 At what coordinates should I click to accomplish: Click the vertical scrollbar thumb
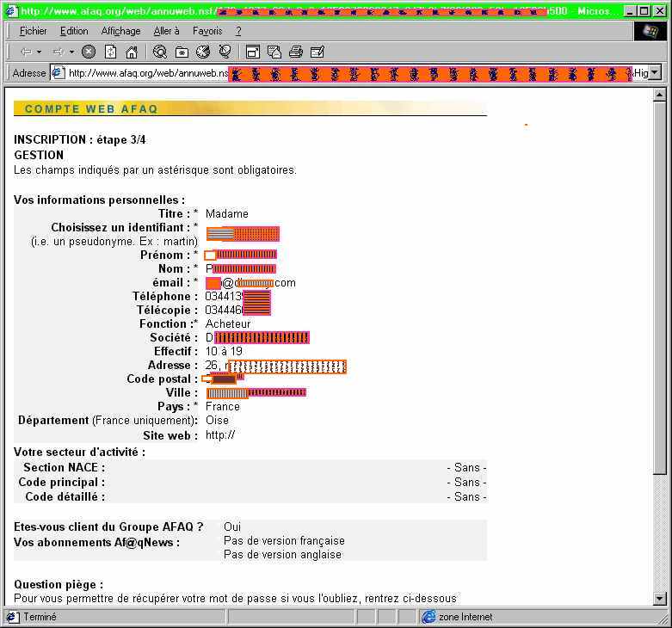point(660,287)
